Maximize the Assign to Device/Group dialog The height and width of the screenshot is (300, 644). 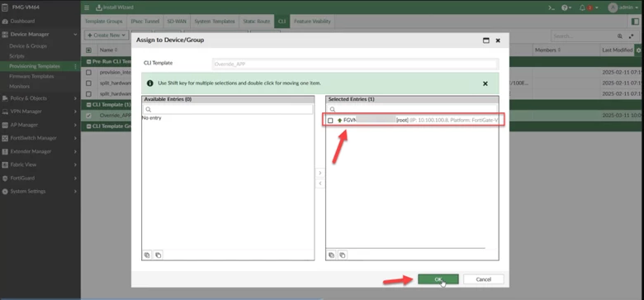pyautogui.click(x=486, y=40)
